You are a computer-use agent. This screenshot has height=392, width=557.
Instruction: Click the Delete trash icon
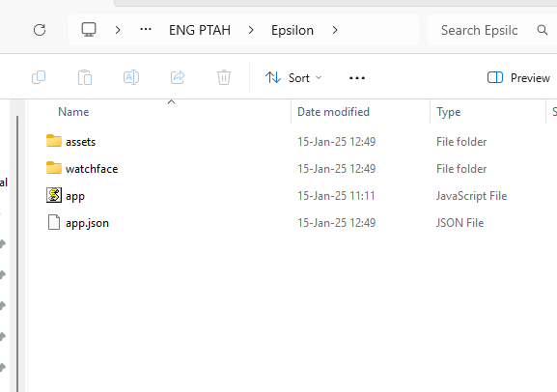[224, 77]
